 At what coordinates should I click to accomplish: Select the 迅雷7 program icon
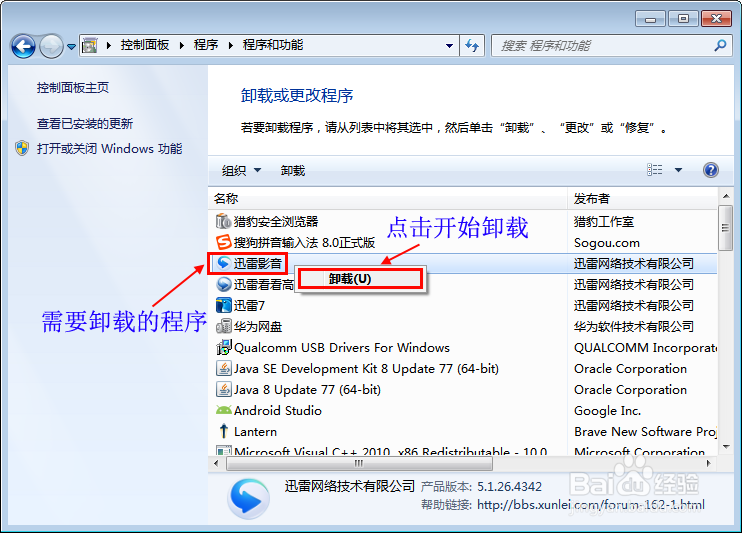pyautogui.click(x=223, y=305)
